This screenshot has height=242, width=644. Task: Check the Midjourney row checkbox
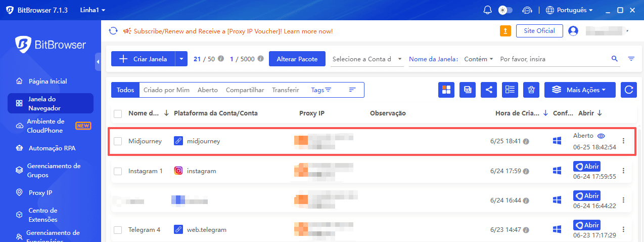(x=118, y=141)
